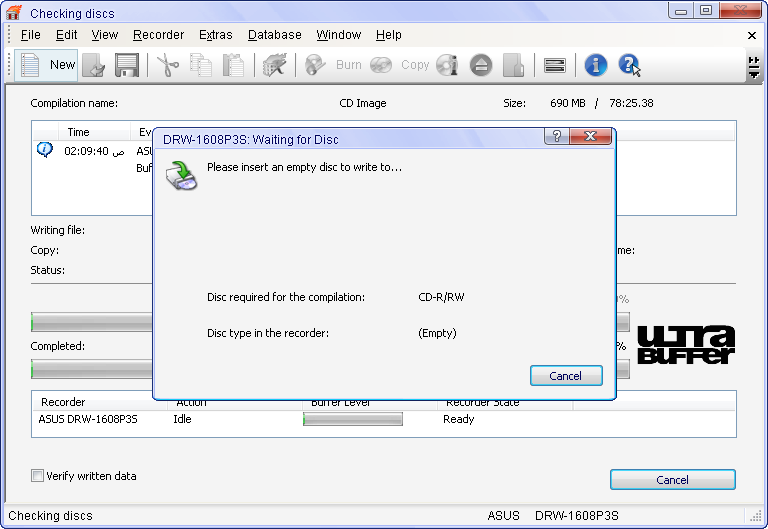Cancel the Waiting for Disc dialog
Image resolution: width=768 pixels, height=529 pixels.
click(x=566, y=376)
